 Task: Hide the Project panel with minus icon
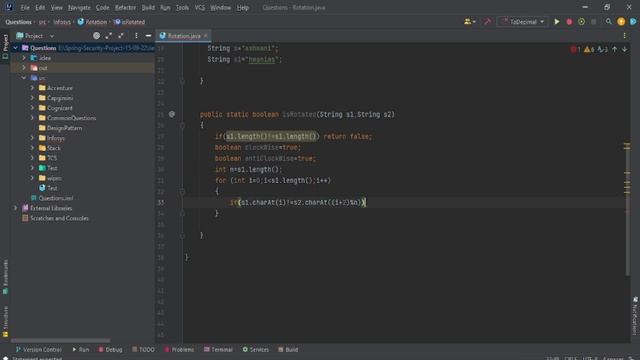pos(148,36)
